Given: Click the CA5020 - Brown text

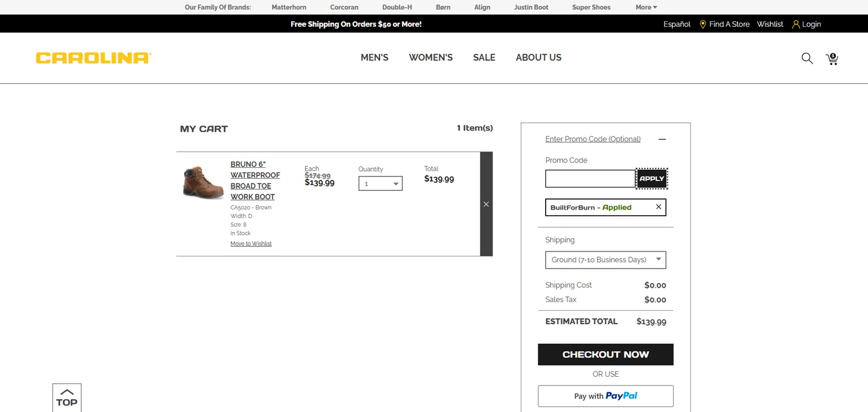Looking at the screenshot, I should coord(251,208).
